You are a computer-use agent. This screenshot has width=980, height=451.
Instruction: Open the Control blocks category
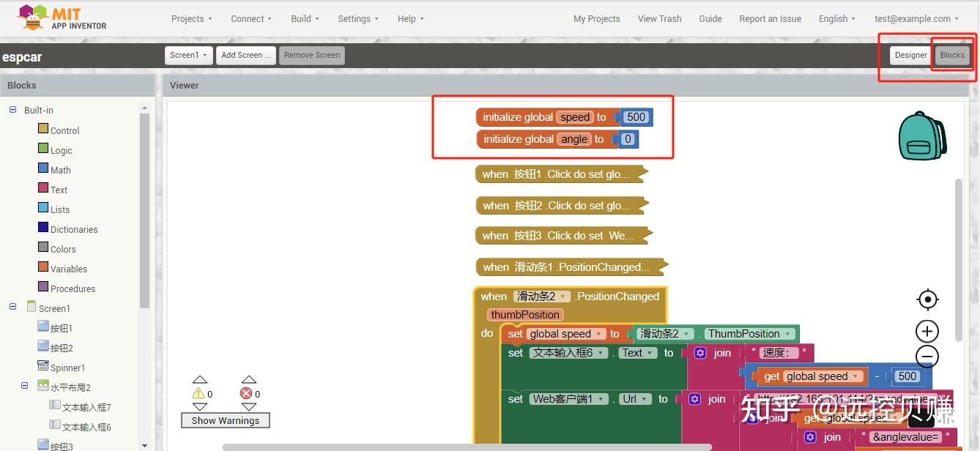pos(65,130)
